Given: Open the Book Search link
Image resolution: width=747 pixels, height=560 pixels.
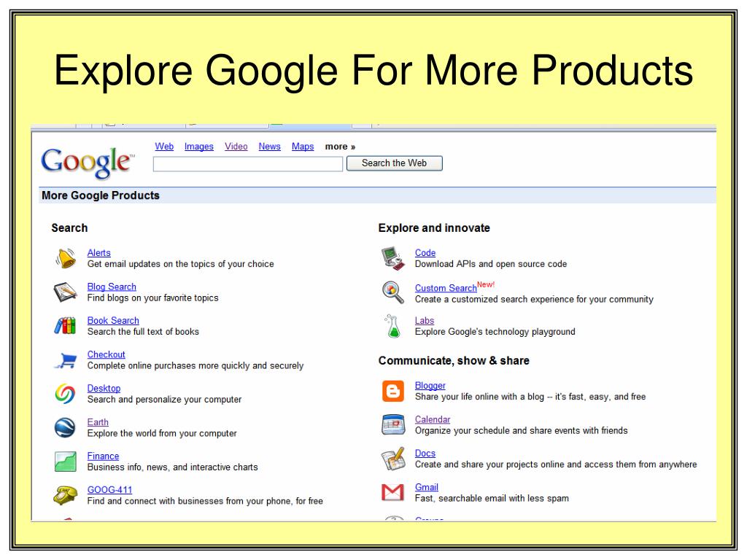Looking at the screenshot, I should [113, 321].
